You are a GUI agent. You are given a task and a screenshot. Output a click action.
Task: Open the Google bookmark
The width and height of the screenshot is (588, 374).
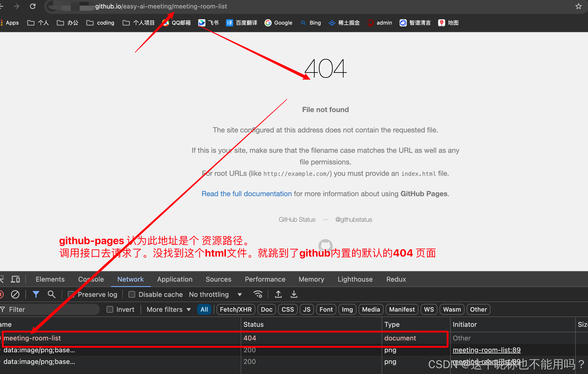tap(278, 23)
